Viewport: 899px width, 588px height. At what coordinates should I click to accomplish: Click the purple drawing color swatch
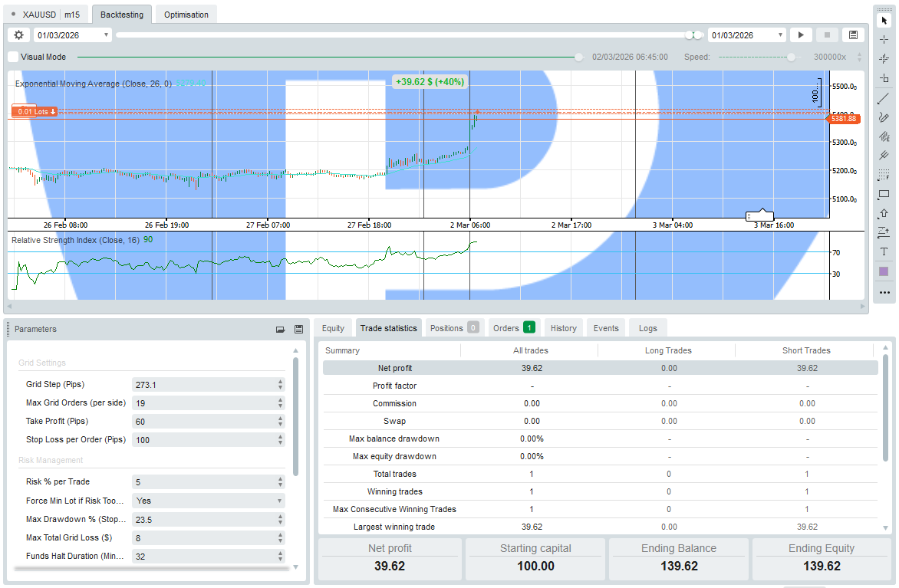[x=884, y=271]
